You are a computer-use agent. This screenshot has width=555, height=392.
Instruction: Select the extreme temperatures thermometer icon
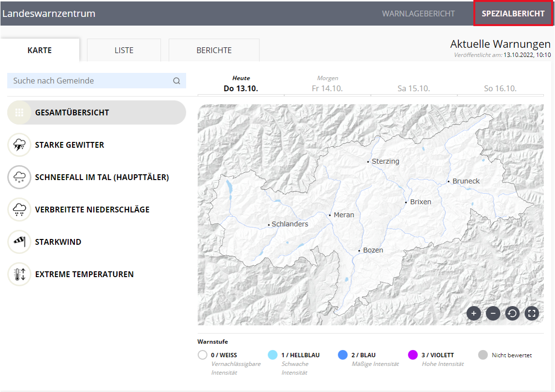coord(19,274)
